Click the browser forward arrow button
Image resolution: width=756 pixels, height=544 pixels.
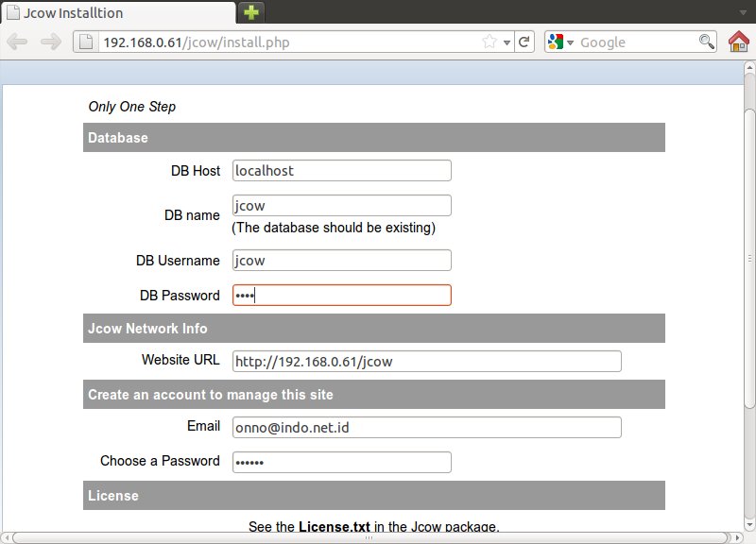click(51, 42)
